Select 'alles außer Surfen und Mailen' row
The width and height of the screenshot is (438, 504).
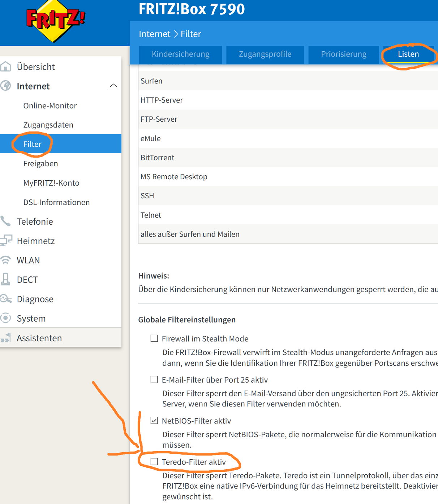[x=288, y=234]
